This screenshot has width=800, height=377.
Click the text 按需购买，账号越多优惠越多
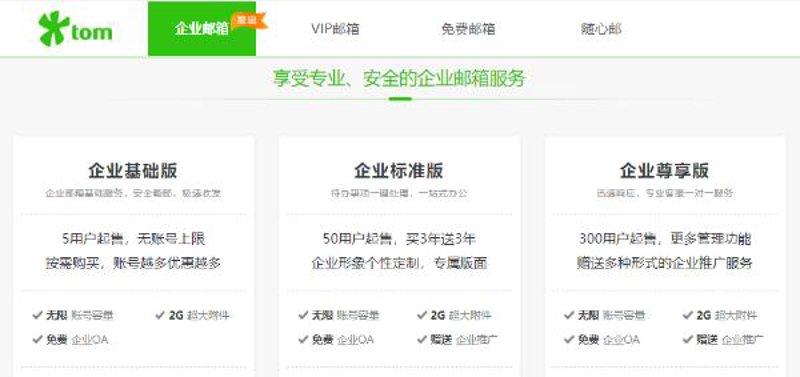[133, 263]
